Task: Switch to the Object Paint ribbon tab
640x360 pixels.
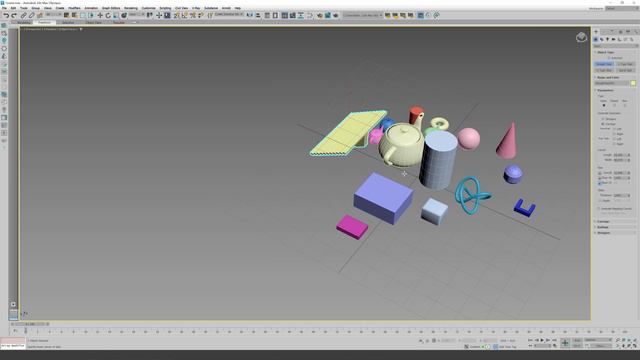Action: click(x=94, y=22)
